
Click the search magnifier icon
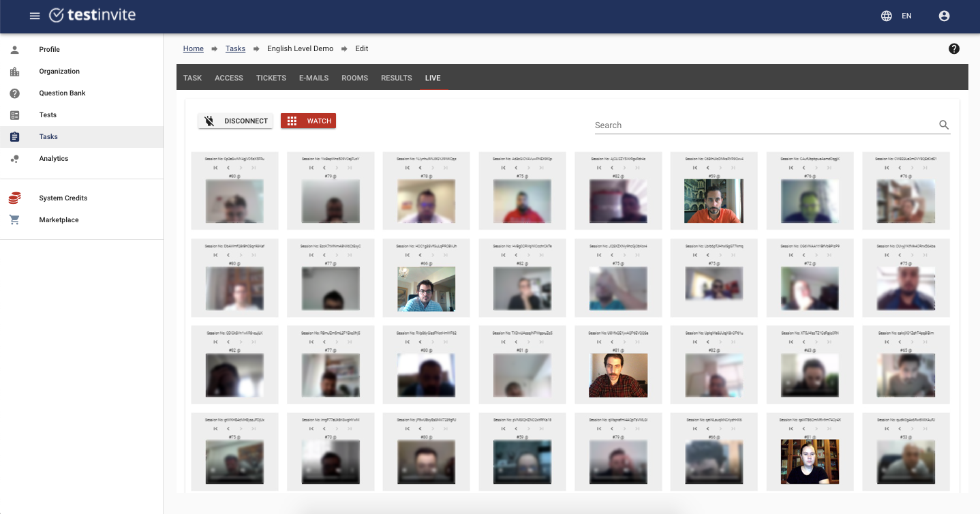pyautogui.click(x=944, y=125)
